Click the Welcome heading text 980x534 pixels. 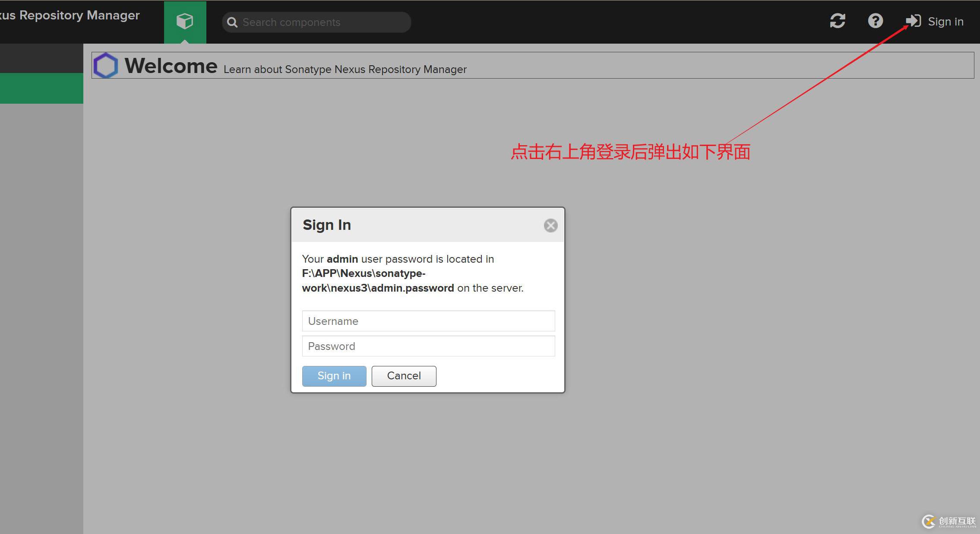pyautogui.click(x=171, y=66)
